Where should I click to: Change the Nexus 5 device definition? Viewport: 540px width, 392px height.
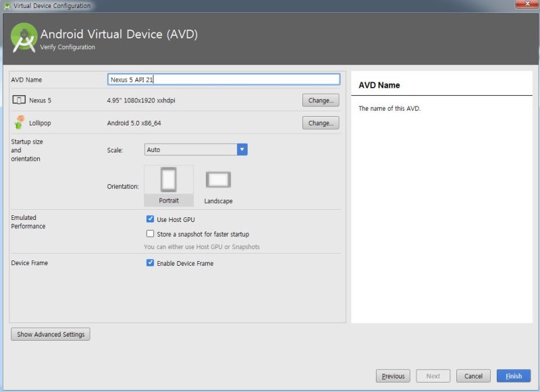point(321,100)
